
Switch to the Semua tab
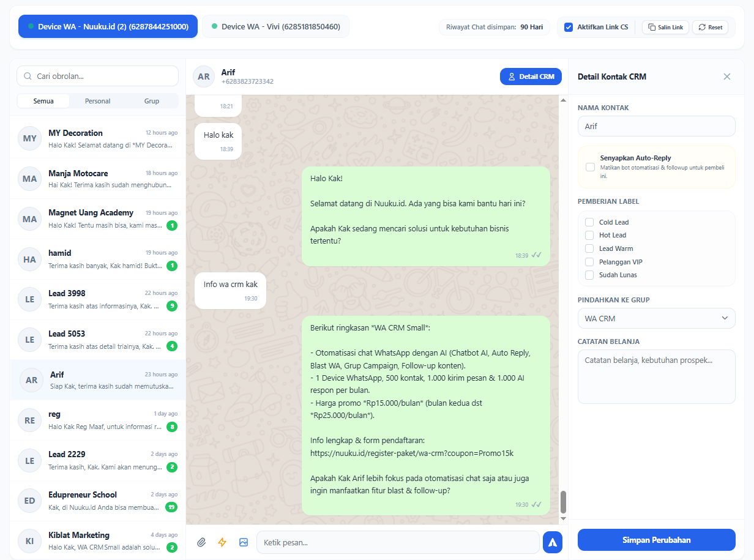(43, 101)
